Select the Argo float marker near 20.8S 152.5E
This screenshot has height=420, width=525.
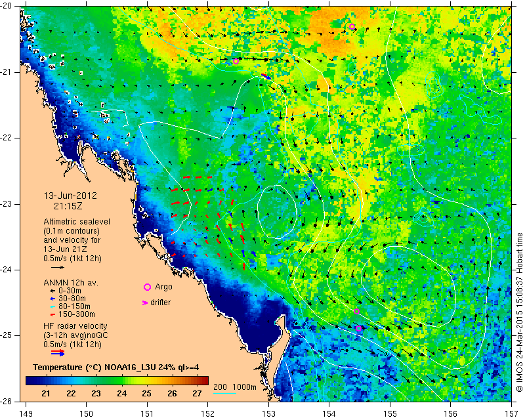pos(236,61)
